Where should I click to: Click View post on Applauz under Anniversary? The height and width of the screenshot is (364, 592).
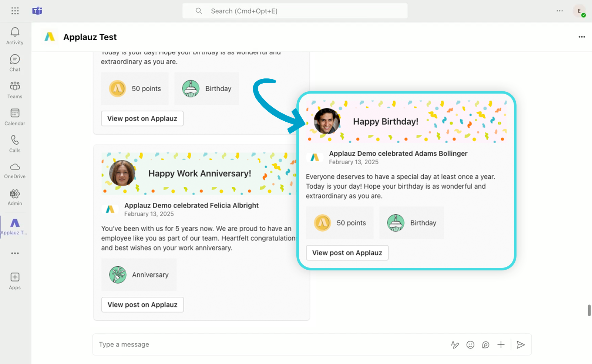[142, 305]
